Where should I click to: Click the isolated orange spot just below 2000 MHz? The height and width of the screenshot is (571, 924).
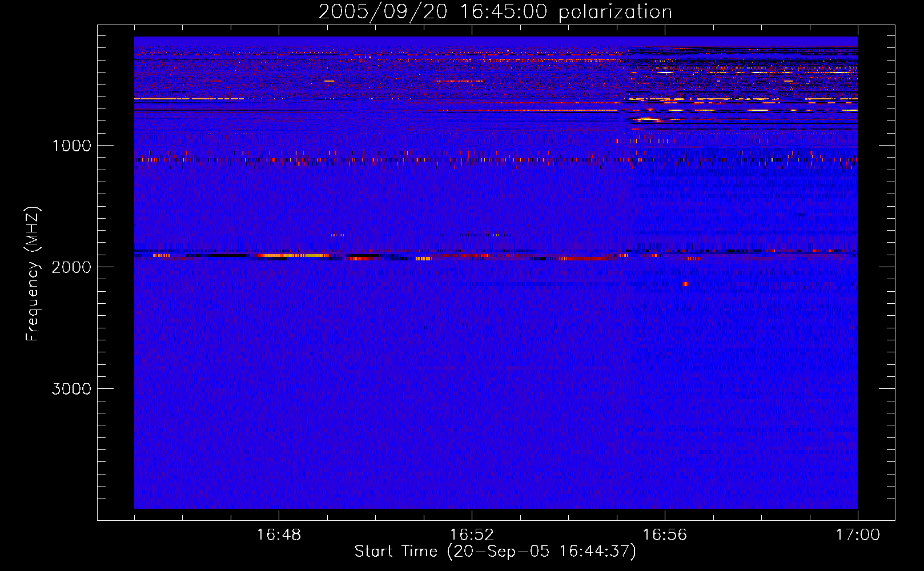pyautogui.click(x=685, y=284)
